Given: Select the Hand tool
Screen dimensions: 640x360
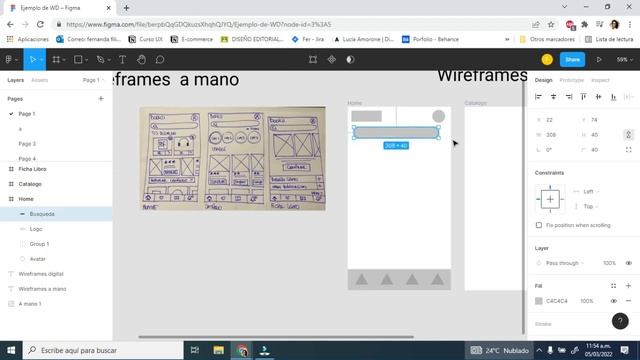Looking at the screenshot, I should pyautogui.click(x=141, y=60).
